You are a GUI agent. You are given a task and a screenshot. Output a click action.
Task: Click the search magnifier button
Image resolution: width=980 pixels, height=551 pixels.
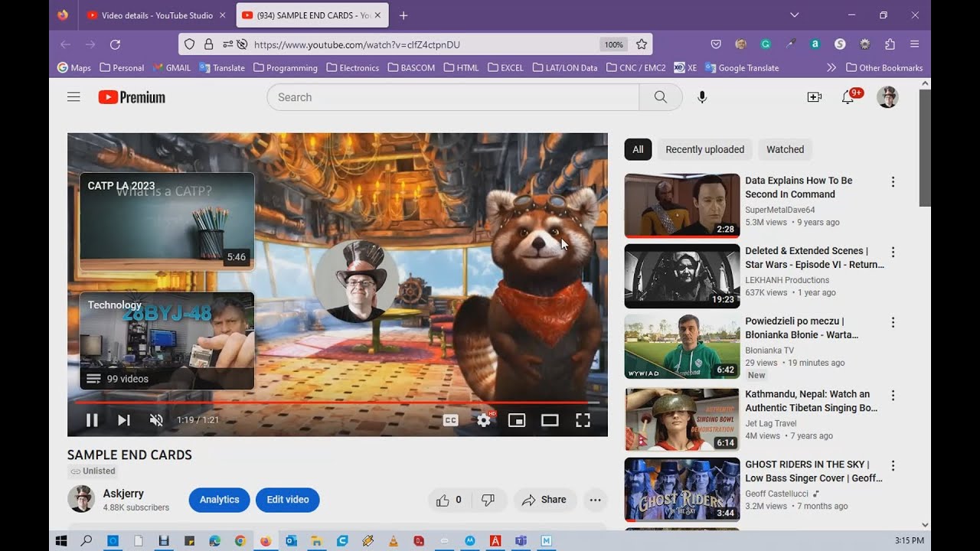click(x=660, y=97)
